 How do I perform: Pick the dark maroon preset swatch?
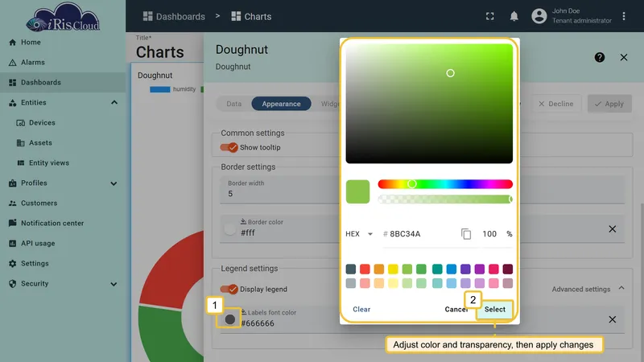(x=508, y=269)
